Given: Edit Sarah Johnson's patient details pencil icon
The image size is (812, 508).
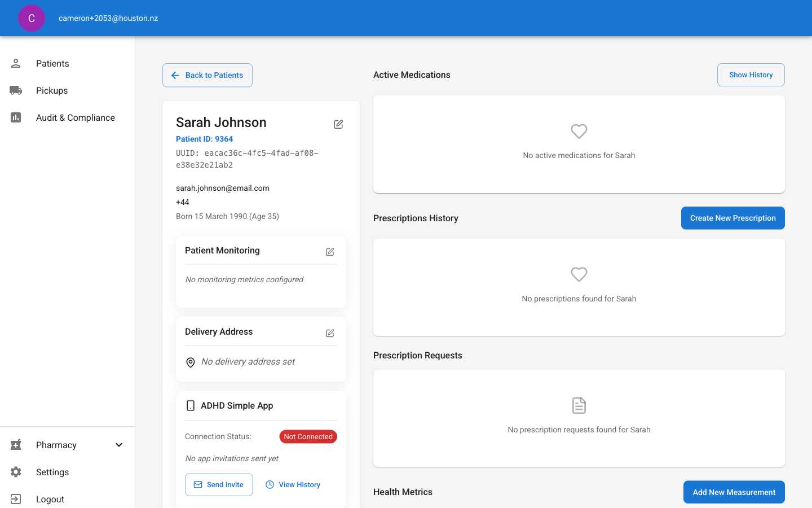Looking at the screenshot, I should (x=338, y=124).
